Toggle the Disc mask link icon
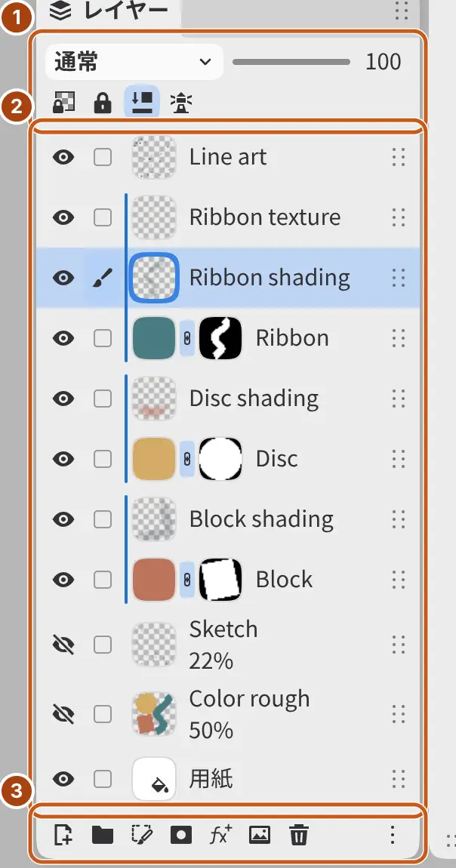456x868 pixels. (187, 458)
